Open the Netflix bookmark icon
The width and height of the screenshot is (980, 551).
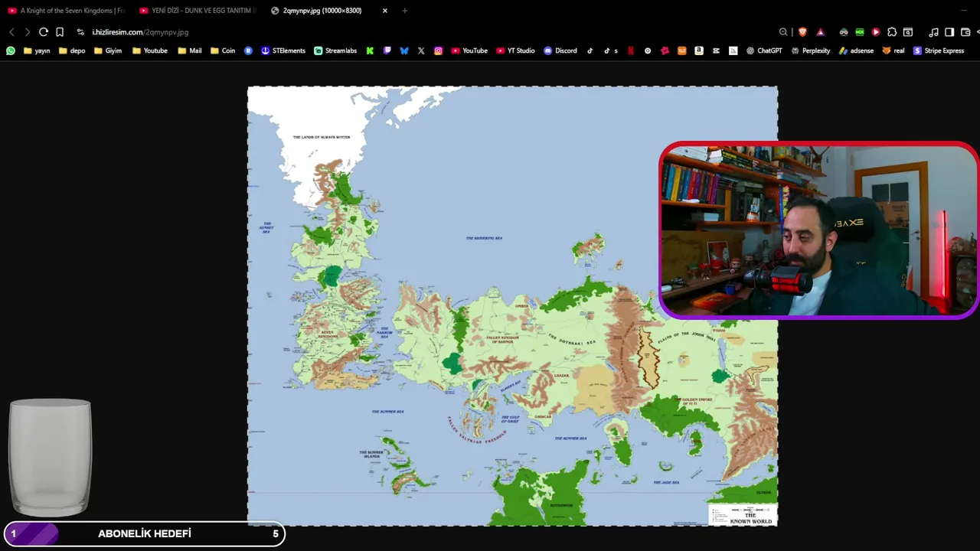pos(630,51)
